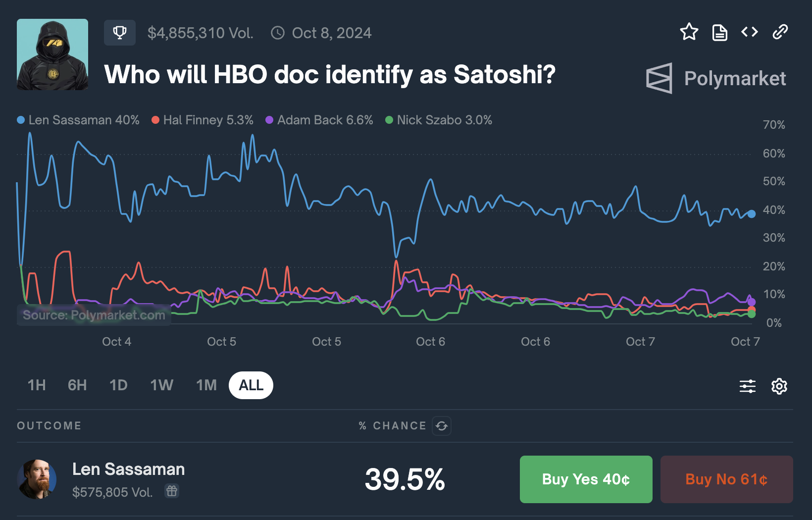This screenshot has height=520, width=812.
Task: Click the embed code icon
Action: (750, 32)
